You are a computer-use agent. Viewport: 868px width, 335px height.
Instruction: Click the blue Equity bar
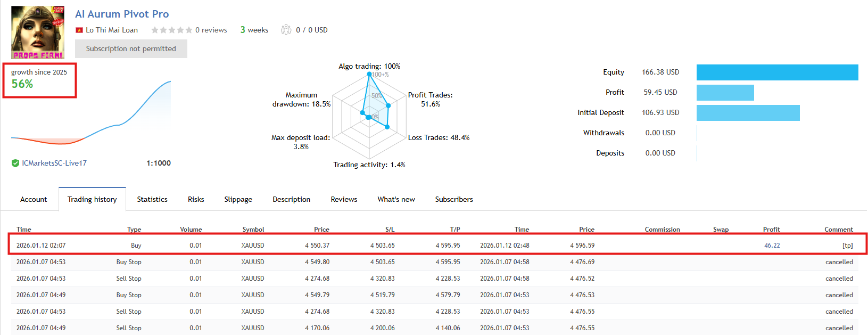click(x=777, y=72)
